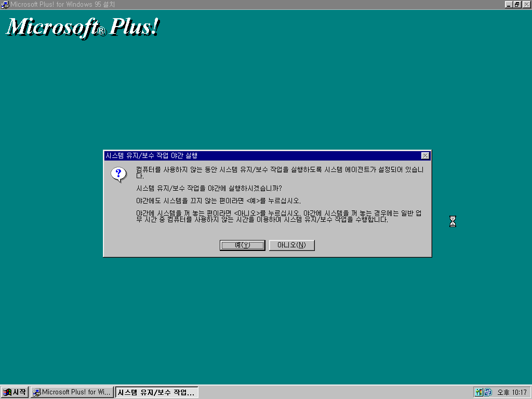Minimize the Microsoft Plus! setup window
Screen dimensions: 532x399
(x=509, y=4)
